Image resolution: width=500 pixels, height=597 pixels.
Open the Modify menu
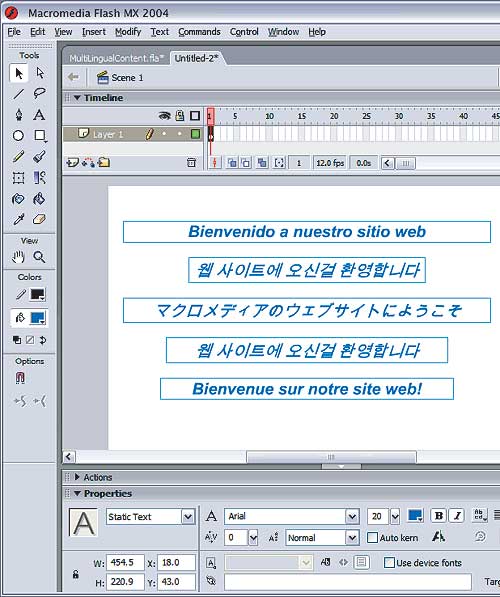[128, 32]
